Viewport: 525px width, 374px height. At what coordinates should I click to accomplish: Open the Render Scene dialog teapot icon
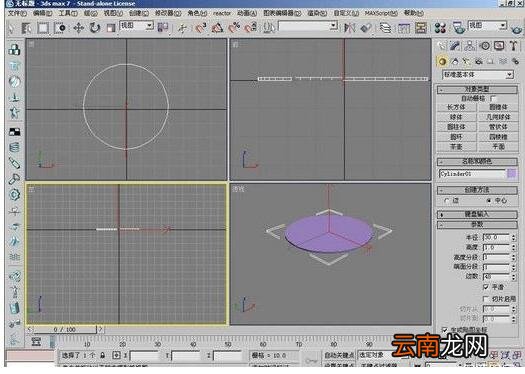coord(458,28)
